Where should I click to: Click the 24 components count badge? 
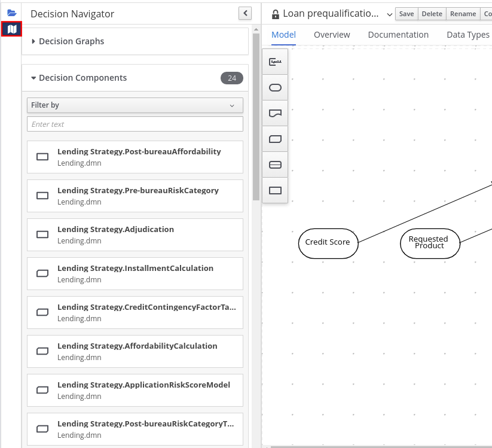[x=231, y=78]
